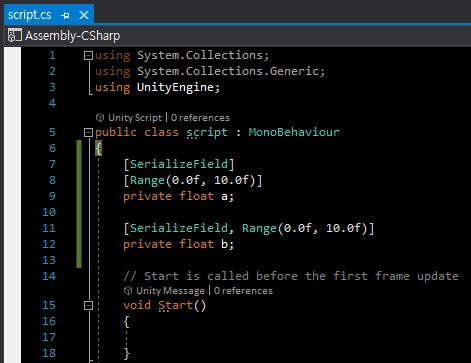Click the Assembly-CSharp project icon

[x=14, y=36]
